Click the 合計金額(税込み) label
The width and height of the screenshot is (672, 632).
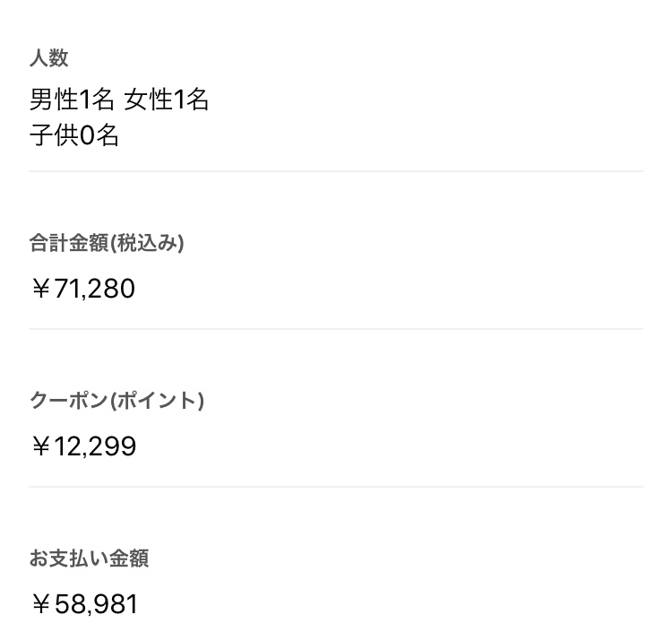[x=107, y=243]
